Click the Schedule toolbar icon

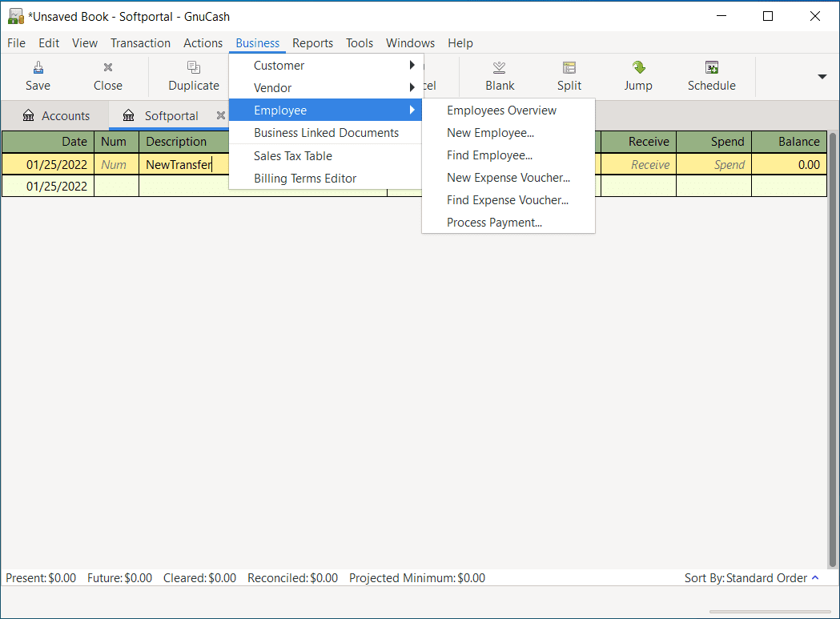point(711,67)
